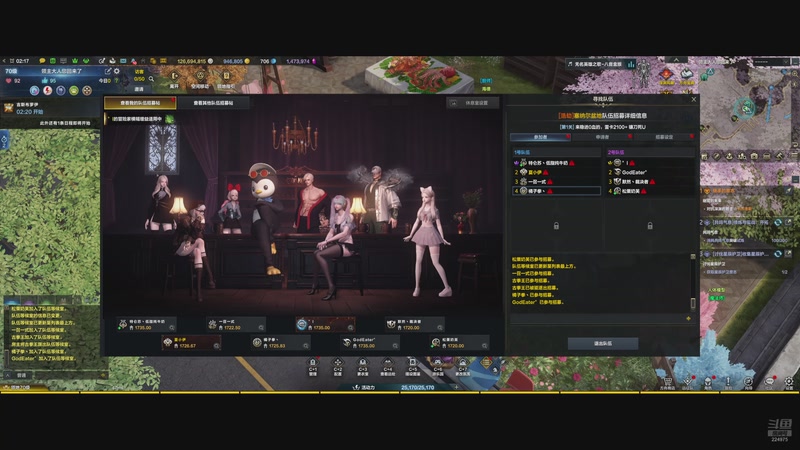Switch to 查看我的队伍招募帖 tab
800x450 pixels.
140,103
